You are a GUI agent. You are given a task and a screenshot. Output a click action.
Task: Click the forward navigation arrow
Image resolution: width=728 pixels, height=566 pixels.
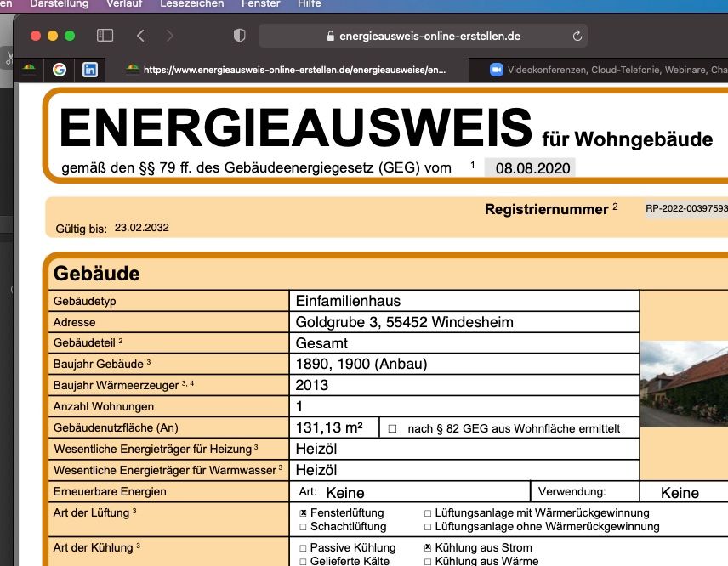click(169, 36)
